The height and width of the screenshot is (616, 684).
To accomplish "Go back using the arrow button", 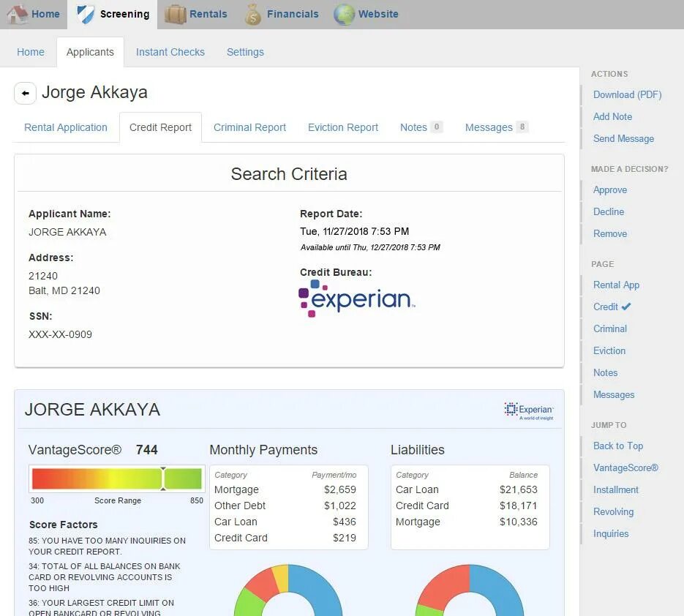I will click(x=25, y=93).
